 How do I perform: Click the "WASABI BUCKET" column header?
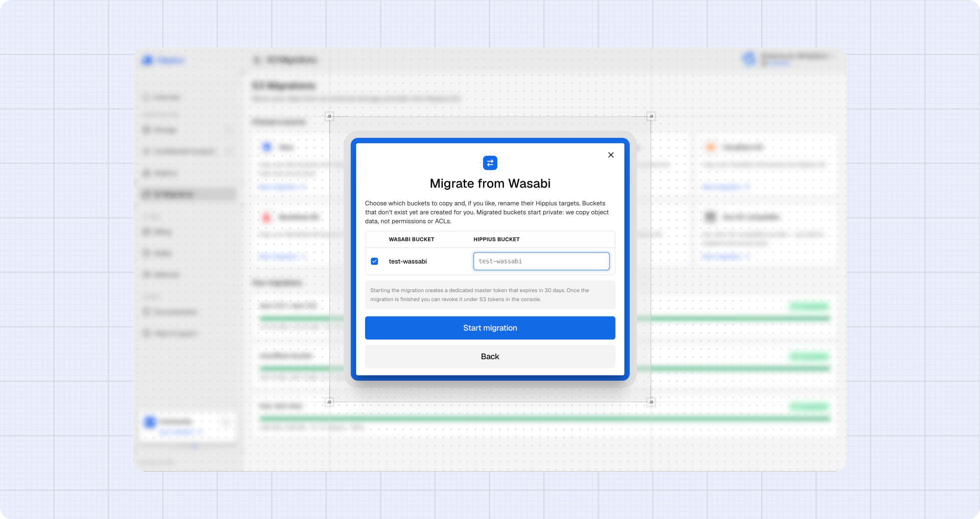point(411,239)
